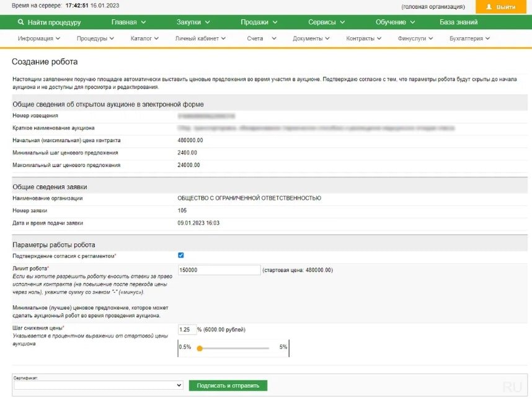Expand the Финуслуги submenu
The image size is (532, 399).
pos(415,38)
